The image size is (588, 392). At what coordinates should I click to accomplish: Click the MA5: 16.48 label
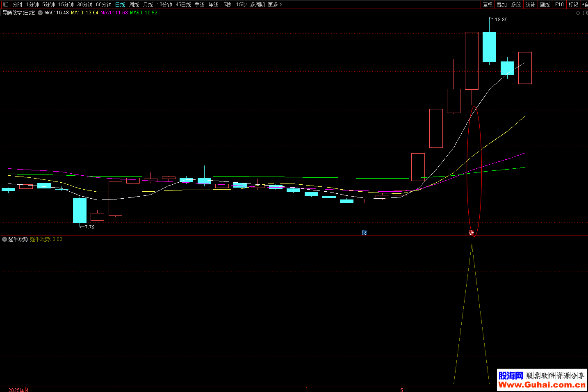tap(57, 13)
